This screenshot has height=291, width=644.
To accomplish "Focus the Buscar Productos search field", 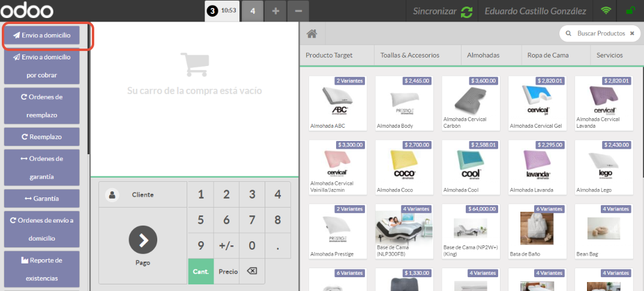I will click(x=600, y=34).
